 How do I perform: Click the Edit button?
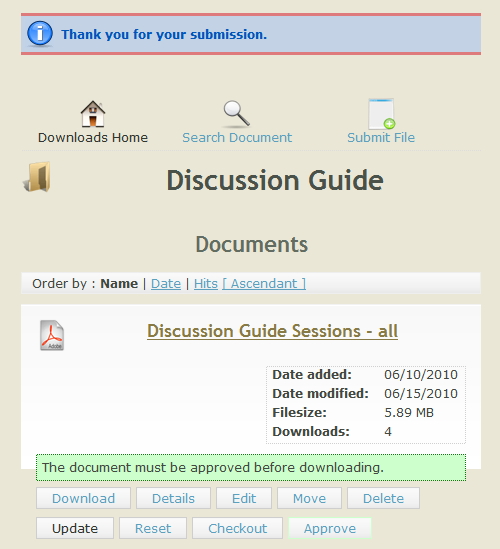tap(244, 498)
